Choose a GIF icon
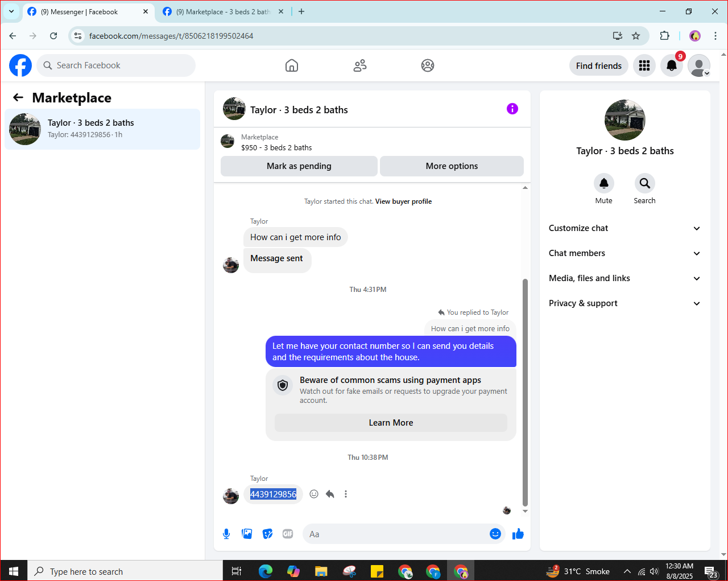Image resolution: width=728 pixels, height=581 pixels. 288,534
